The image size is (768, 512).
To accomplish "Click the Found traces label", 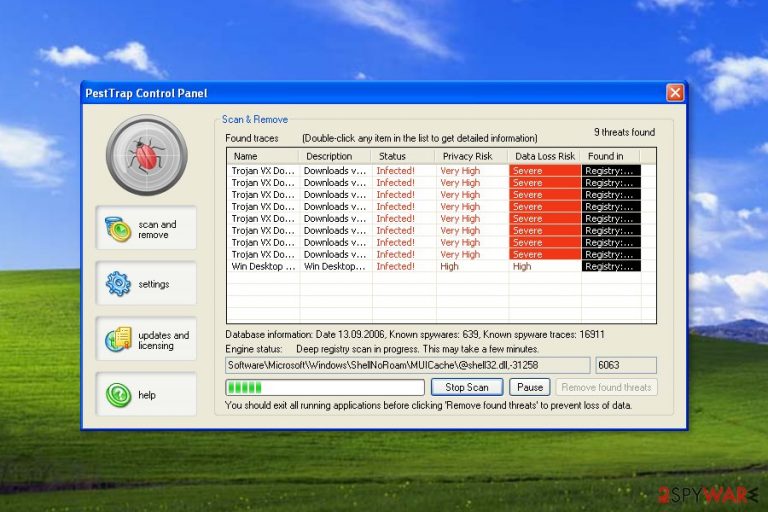I will click(x=252, y=138).
